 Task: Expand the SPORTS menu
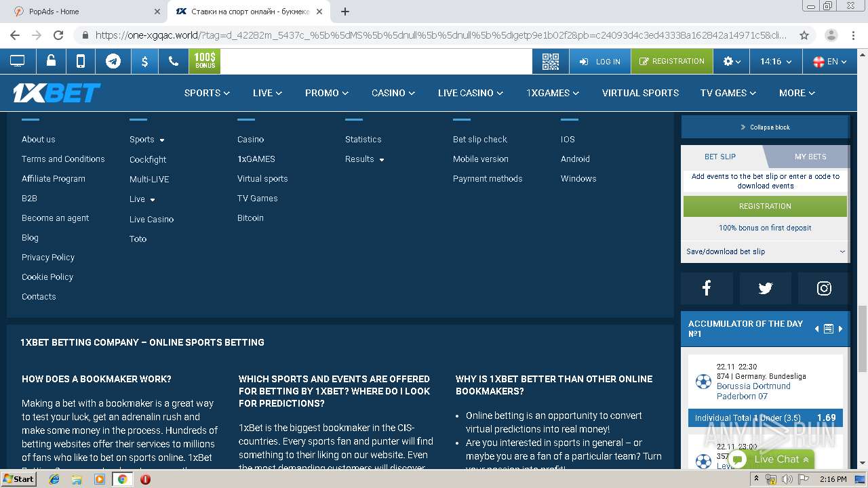pyautogui.click(x=207, y=93)
